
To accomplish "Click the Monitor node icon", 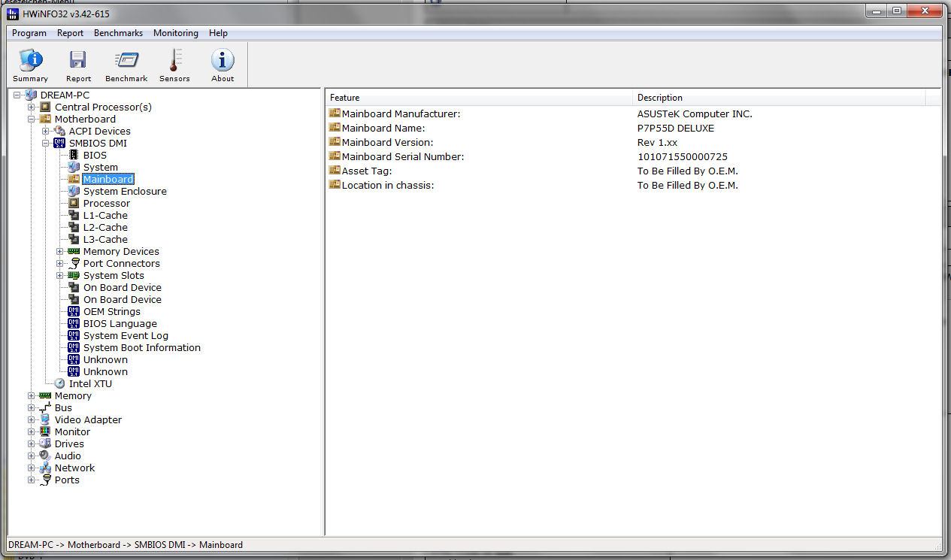I will (45, 432).
